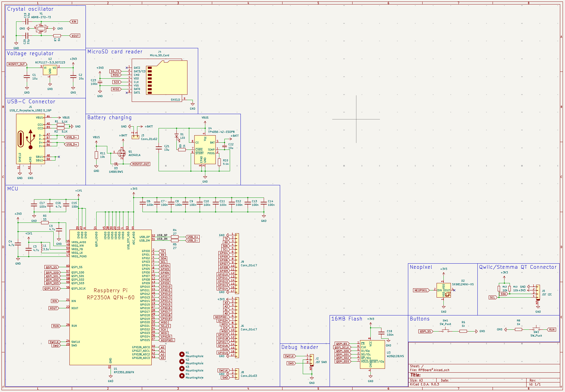The height and width of the screenshot is (392, 565).
Task: Select the D1 LED symbol
Action: tap(176, 136)
